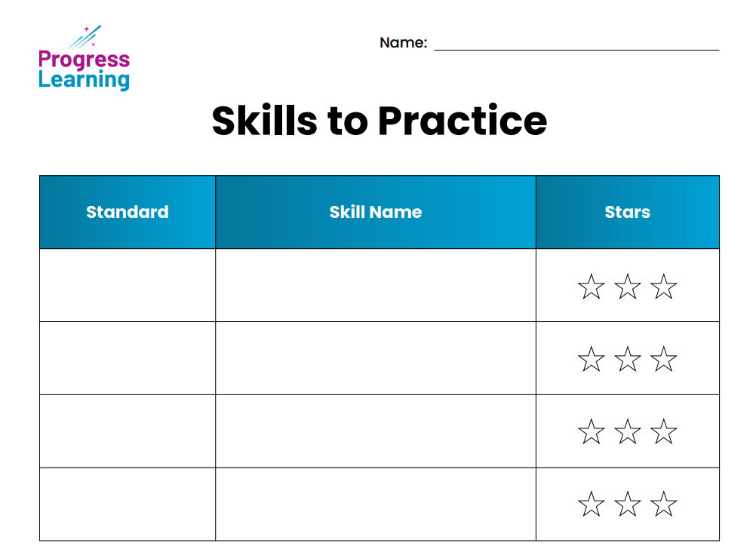The image size is (756, 555).
Task: Click the third star in row one
Action: tap(663, 287)
